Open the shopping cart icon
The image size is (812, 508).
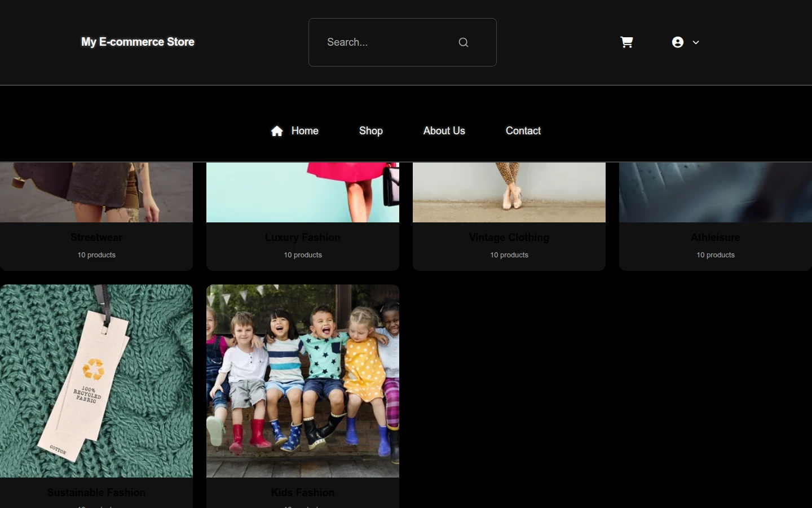tap(626, 42)
